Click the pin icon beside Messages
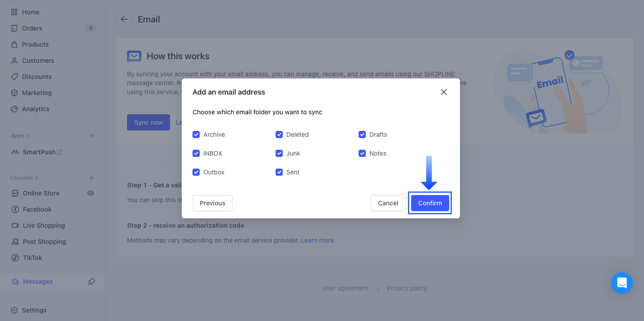This screenshot has width=644, height=321. [92, 282]
